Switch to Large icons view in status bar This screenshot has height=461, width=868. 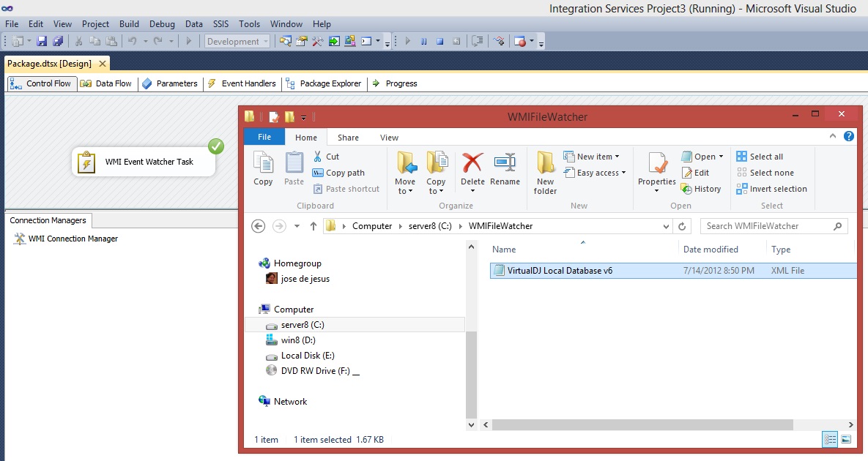(846, 440)
